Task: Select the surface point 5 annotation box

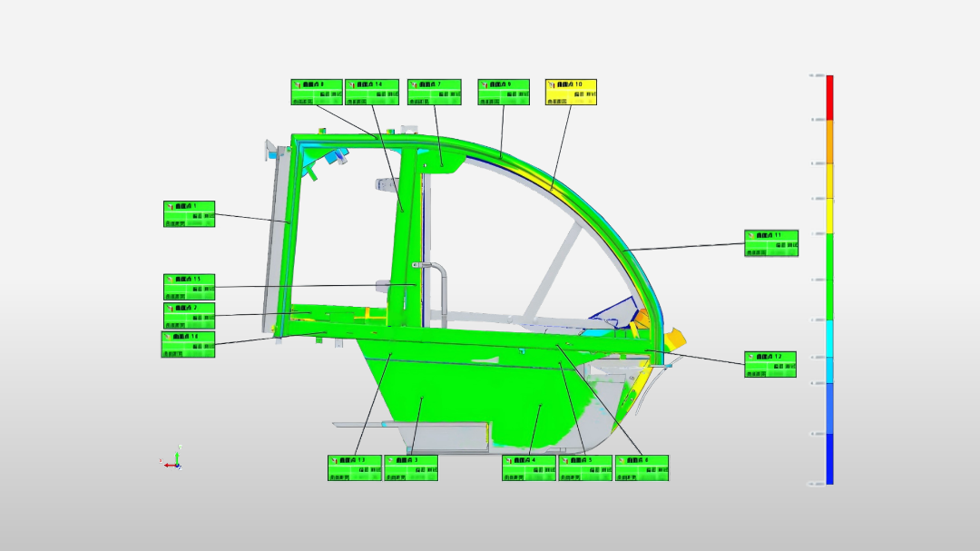Action: point(585,467)
